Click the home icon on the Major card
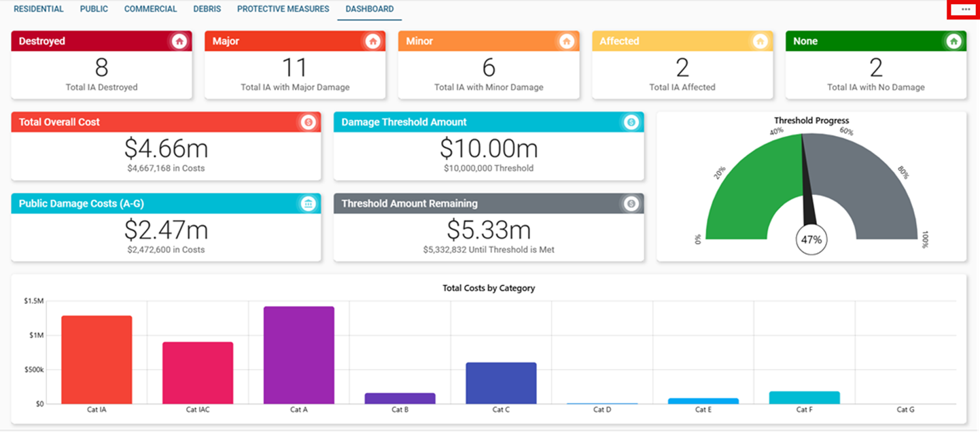Screen dimensions: 980x433 (x=372, y=41)
